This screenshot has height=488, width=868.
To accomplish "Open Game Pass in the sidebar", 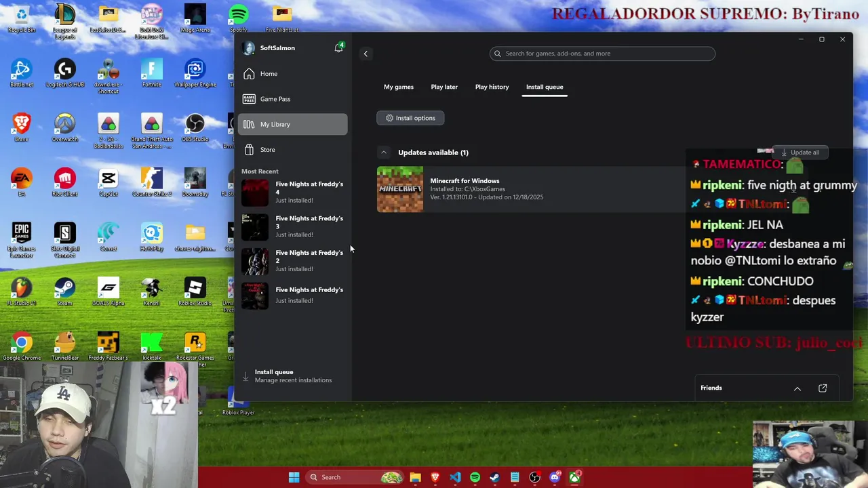I will tap(292, 99).
